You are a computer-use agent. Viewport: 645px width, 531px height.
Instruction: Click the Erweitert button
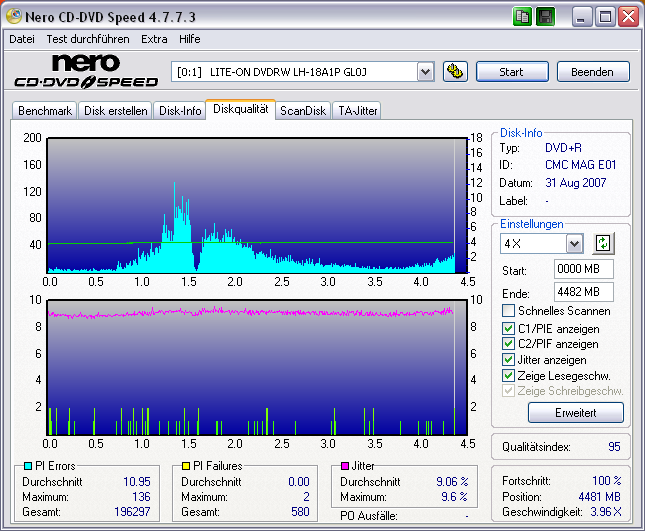click(x=575, y=413)
